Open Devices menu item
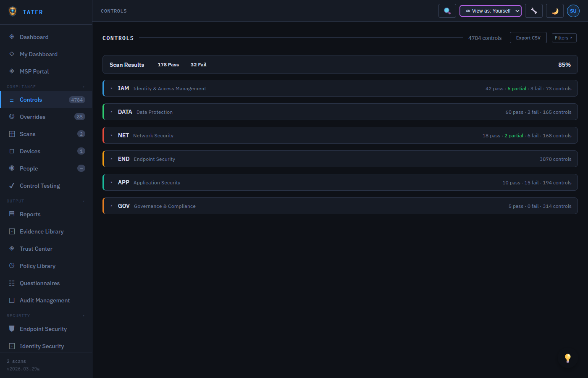Screen dimensions: 588x378 pyautogui.click(x=46, y=151)
